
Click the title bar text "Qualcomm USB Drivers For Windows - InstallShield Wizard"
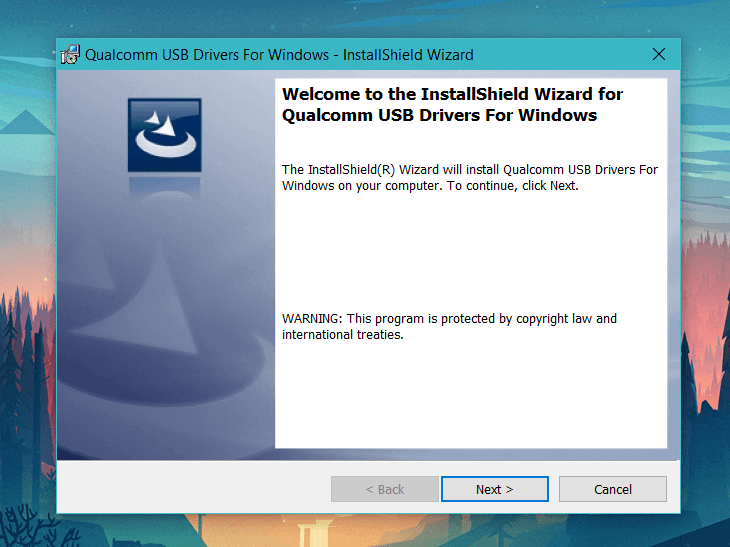279,55
